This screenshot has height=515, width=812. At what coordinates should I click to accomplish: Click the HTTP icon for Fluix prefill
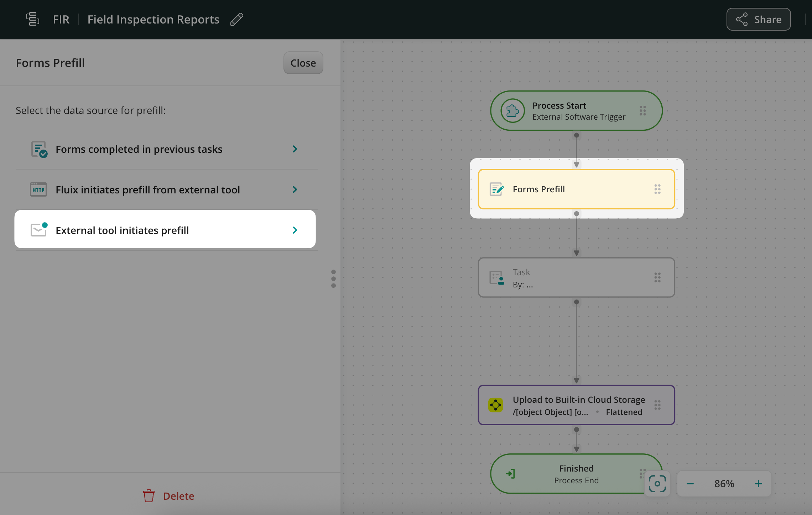[38, 189]
